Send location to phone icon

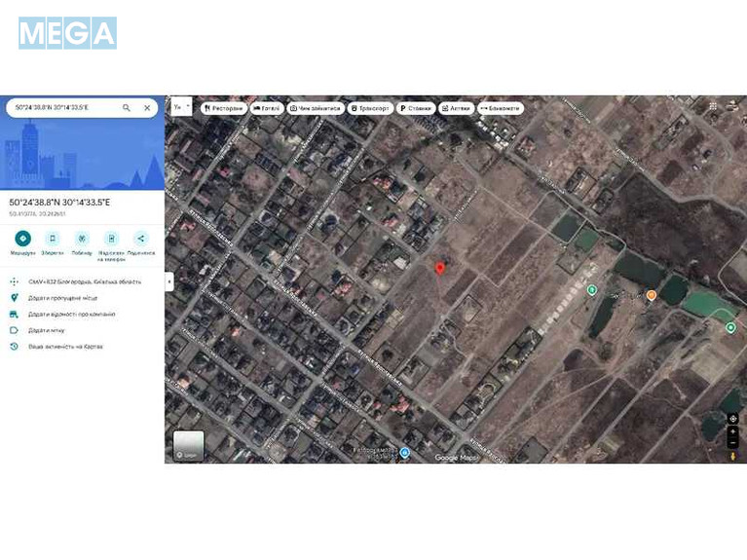[x=111, y=239]
